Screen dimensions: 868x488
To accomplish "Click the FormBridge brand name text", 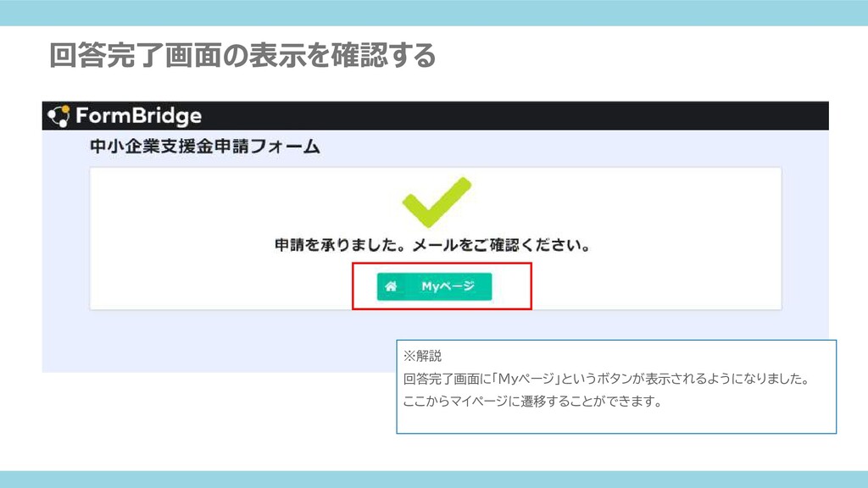I will 138,115.
